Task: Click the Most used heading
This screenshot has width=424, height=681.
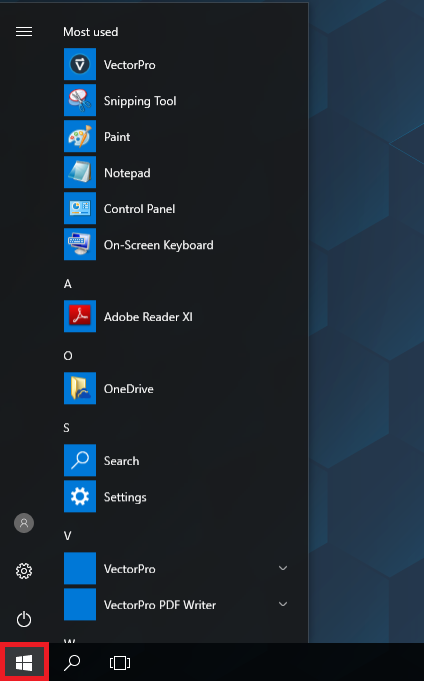Action: (90, 32)
